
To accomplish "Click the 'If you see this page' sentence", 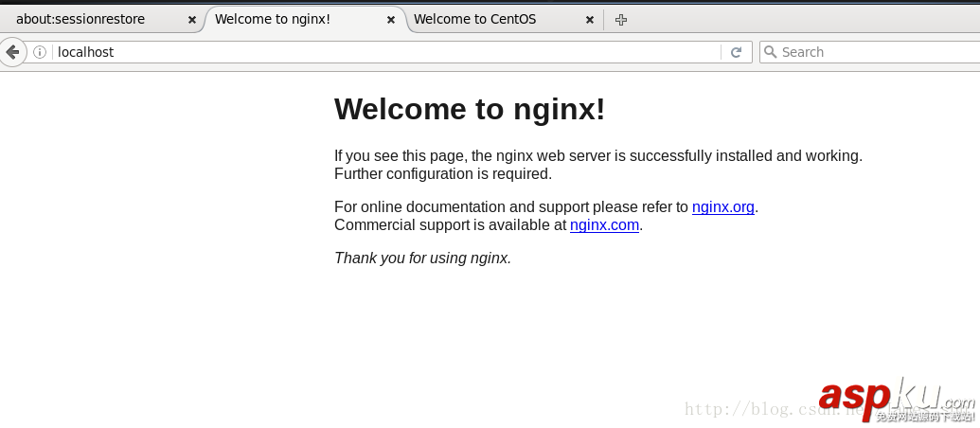I will coord(598,155).
